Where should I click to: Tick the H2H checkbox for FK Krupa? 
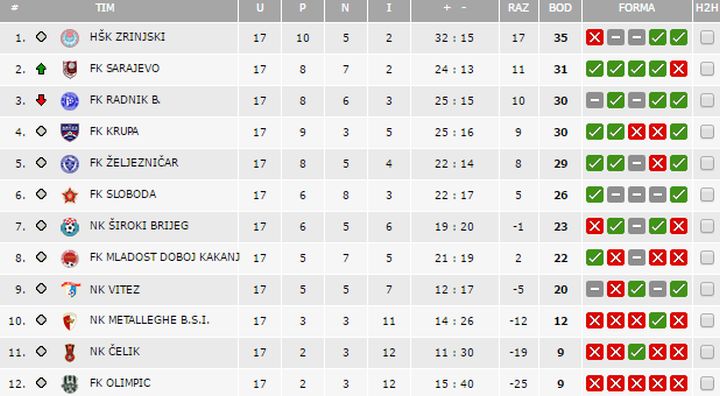(x=707, y=132)
